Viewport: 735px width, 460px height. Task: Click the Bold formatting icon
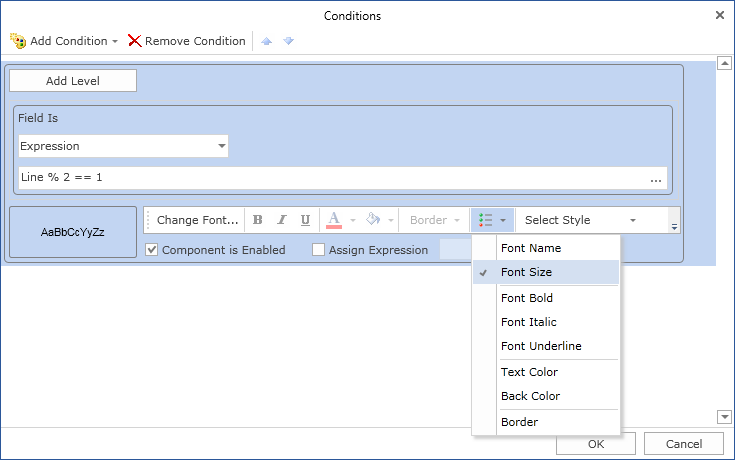pyautogui.click(x=257, y=220)
